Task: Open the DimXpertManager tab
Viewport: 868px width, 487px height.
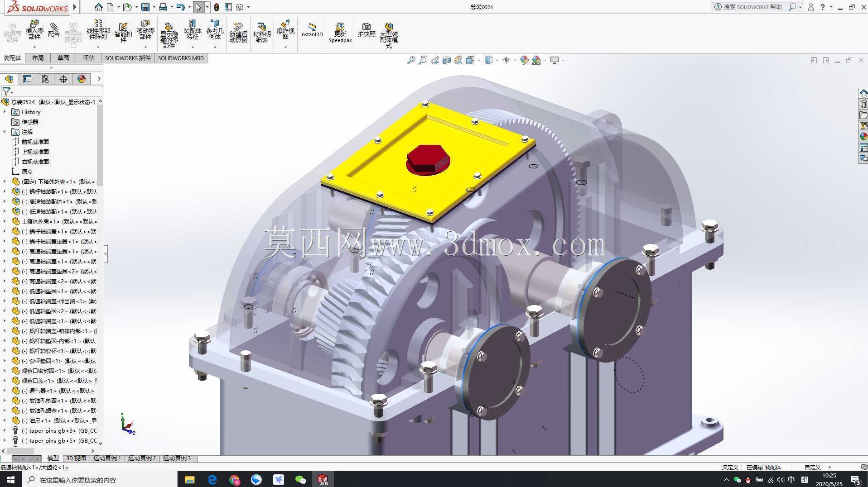Action: click(x=63, y=79)
